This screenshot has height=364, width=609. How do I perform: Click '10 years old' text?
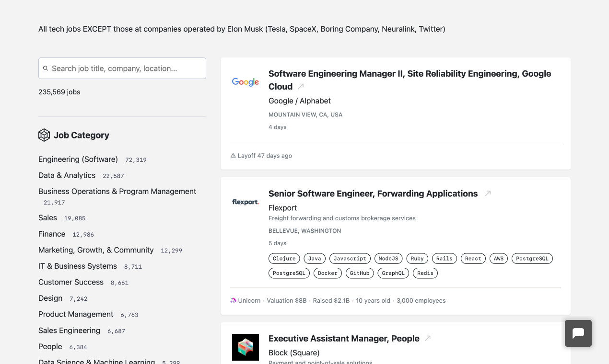tap(373, 301)
